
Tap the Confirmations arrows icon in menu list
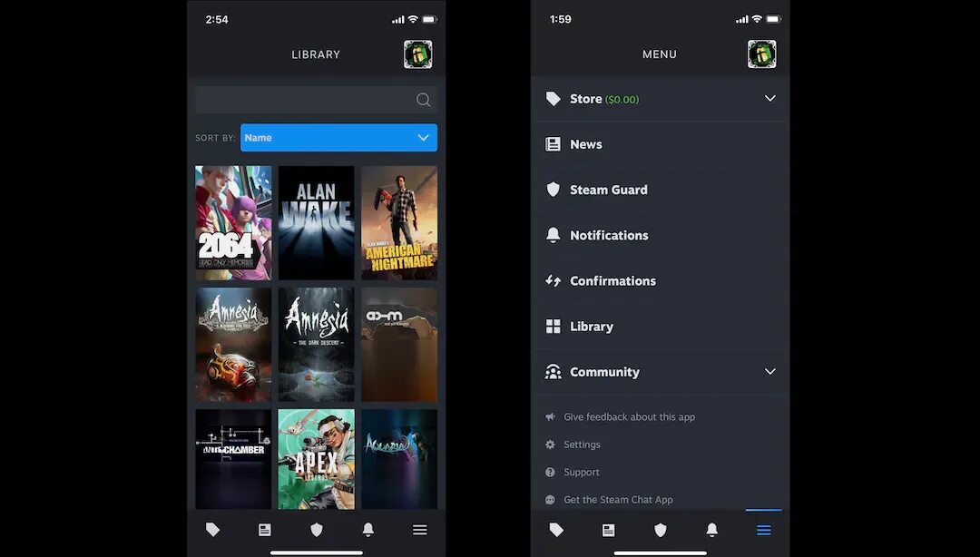coord(554,280)
